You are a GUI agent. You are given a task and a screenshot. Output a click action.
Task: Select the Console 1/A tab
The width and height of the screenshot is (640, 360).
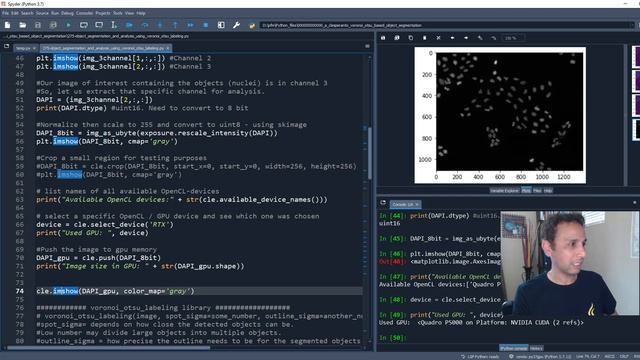pos(404,204)
